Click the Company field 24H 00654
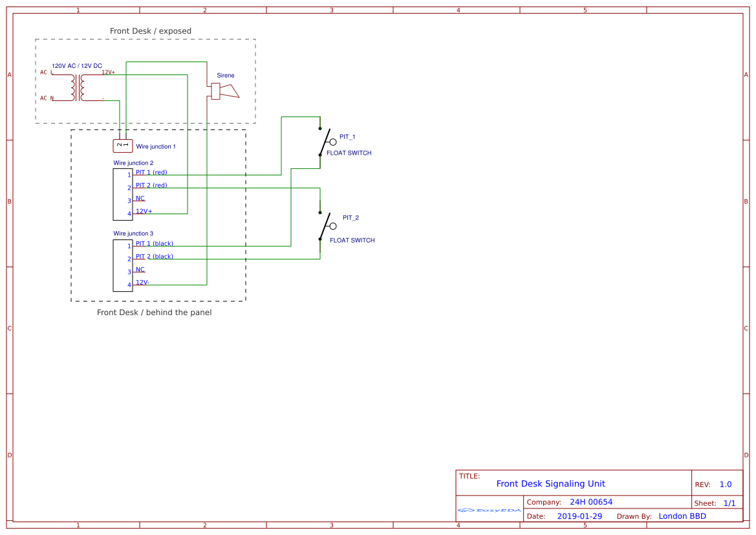The image size is (756, 535). coord(590,501)
